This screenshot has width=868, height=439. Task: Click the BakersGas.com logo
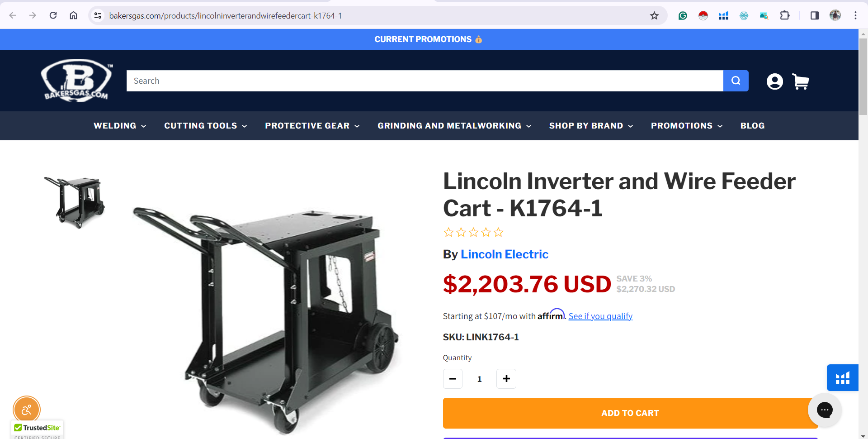[77, 81]
